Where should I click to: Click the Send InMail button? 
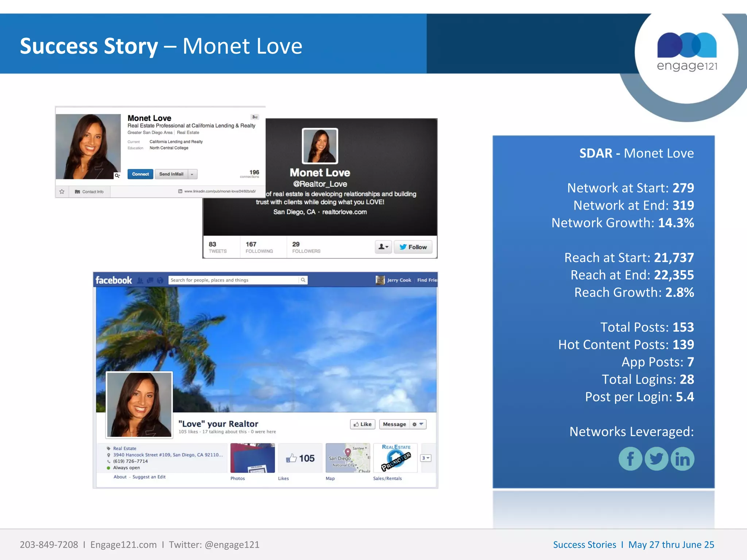point(171,174)
